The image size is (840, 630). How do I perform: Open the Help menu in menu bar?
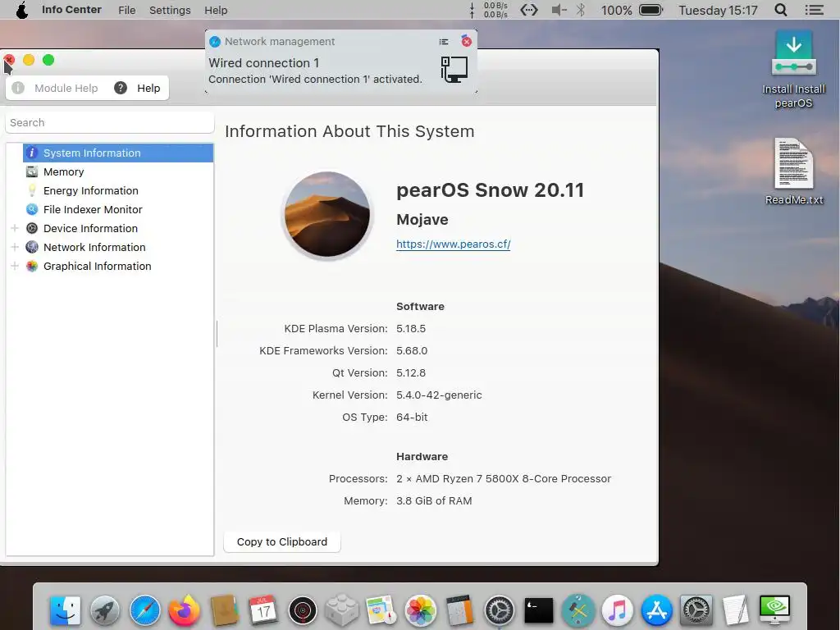(x=216, y=10)
